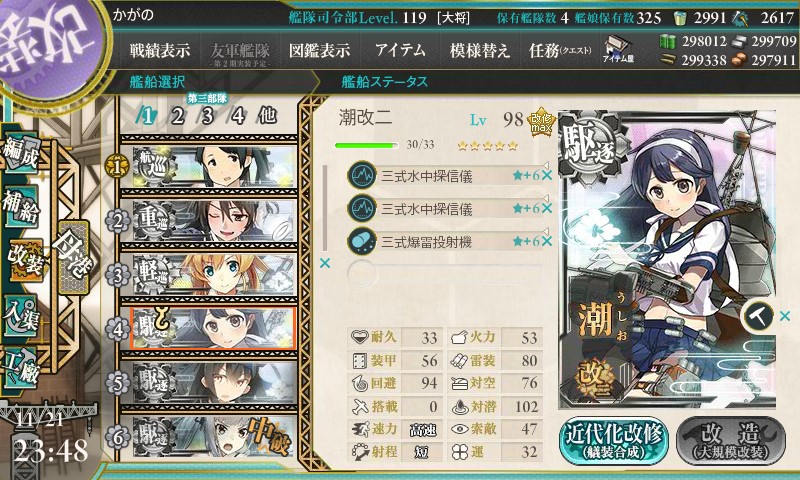This screenshot has width=800, height=480.
Task: Open the 任務(クエスト) menu
Action: click(560, 50)
